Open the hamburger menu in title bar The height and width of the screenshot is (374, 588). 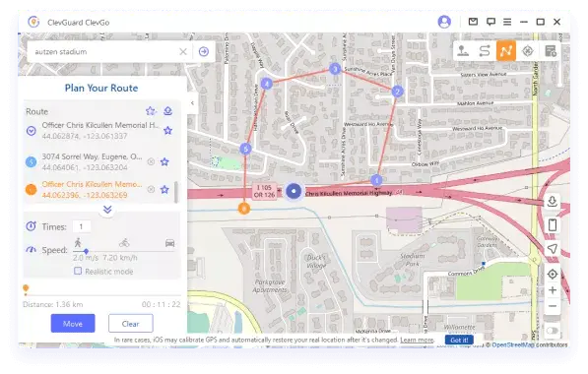(507, 22)
